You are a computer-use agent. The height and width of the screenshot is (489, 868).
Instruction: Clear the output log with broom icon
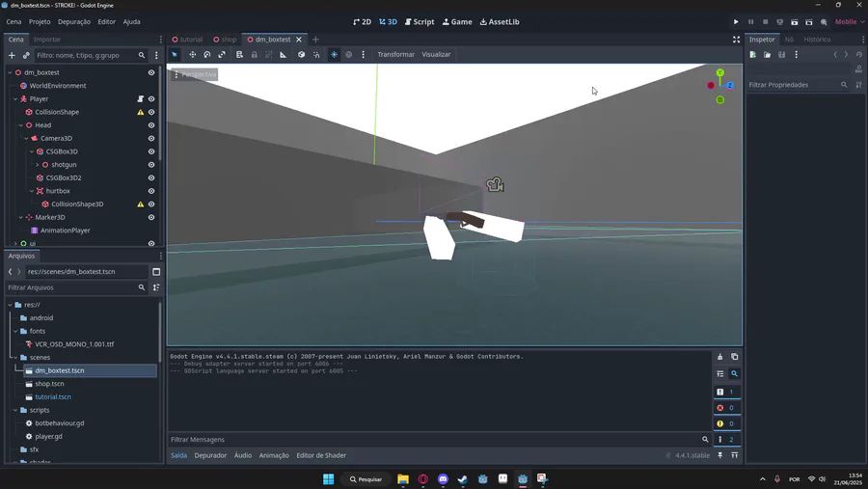(x=719, y=357)
